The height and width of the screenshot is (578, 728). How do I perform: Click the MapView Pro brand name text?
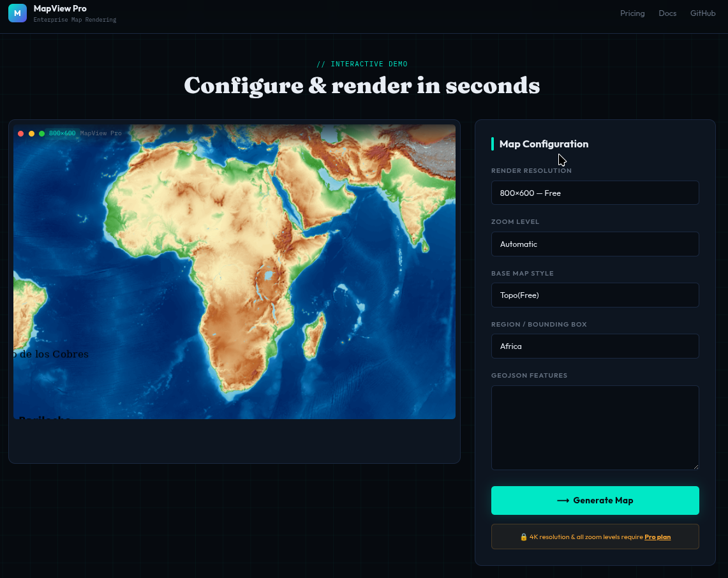coord(60,9)
